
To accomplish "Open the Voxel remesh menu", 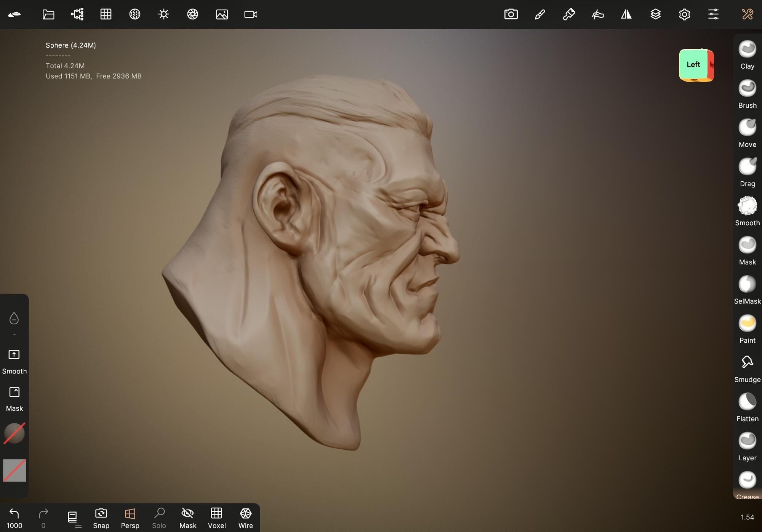I will click(216, 518).
